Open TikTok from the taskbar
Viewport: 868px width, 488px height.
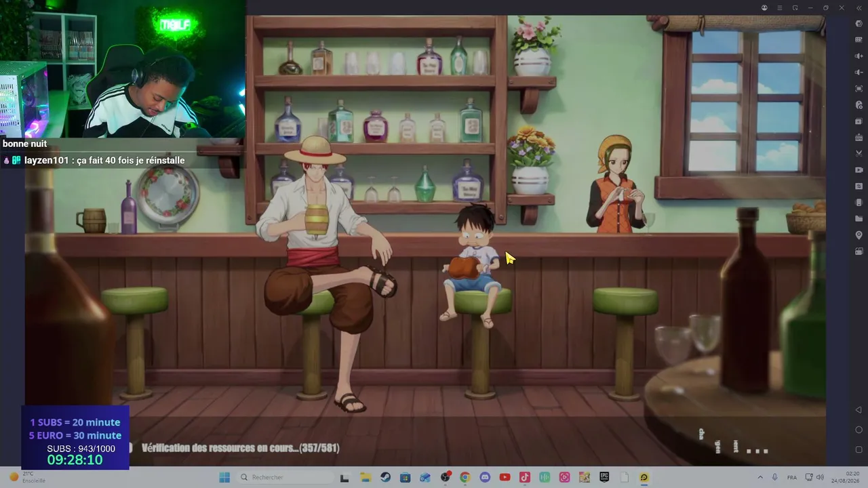tap(524, 477)
